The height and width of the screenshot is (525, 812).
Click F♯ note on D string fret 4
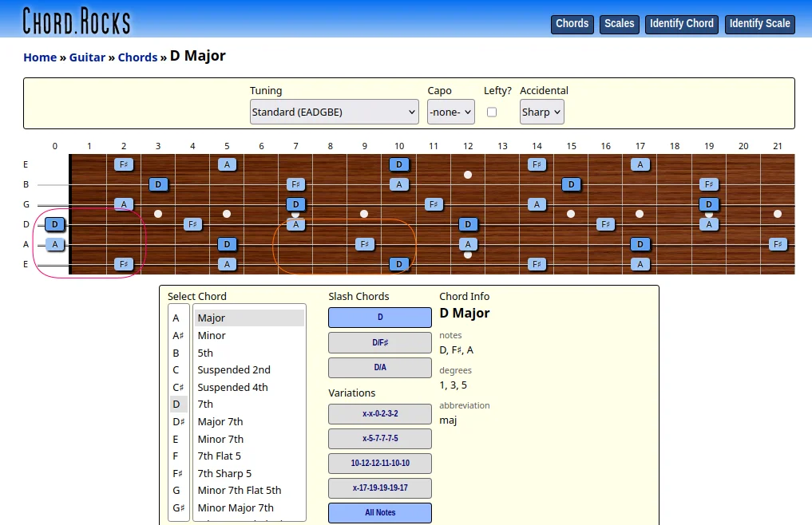click(x=192, y=224)
